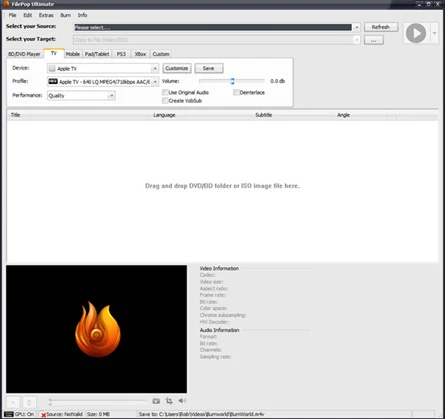Toggle the Deinterlace checkbox
Viewport: 445px width, 419px height.
[236, 92]
